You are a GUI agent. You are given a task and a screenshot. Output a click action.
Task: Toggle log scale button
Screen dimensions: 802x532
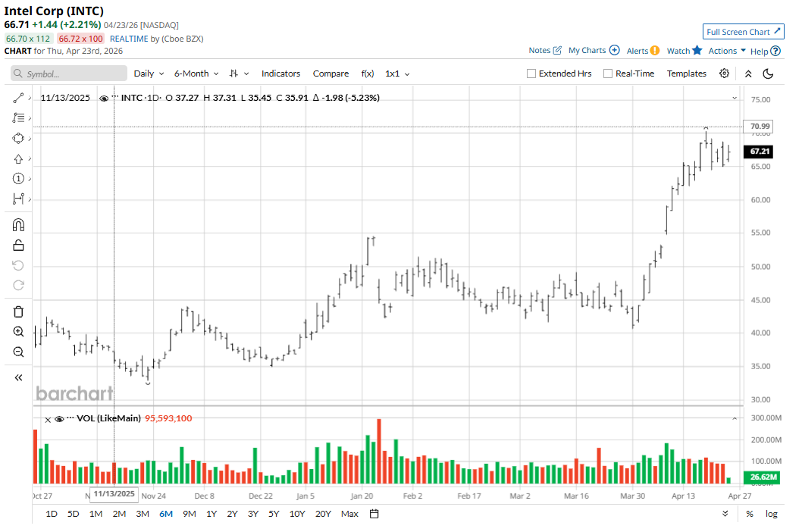click(772, 514)
